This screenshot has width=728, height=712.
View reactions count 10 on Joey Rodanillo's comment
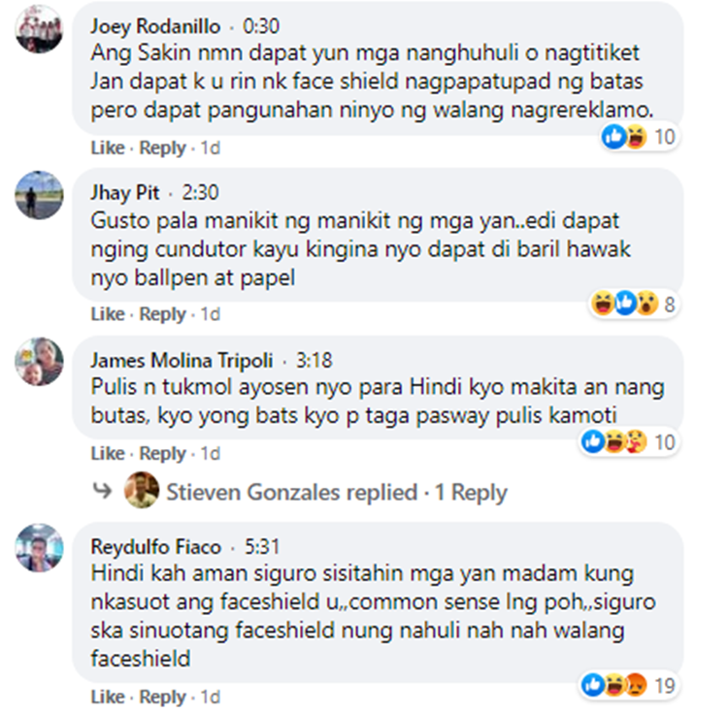(x=639, y=137)
